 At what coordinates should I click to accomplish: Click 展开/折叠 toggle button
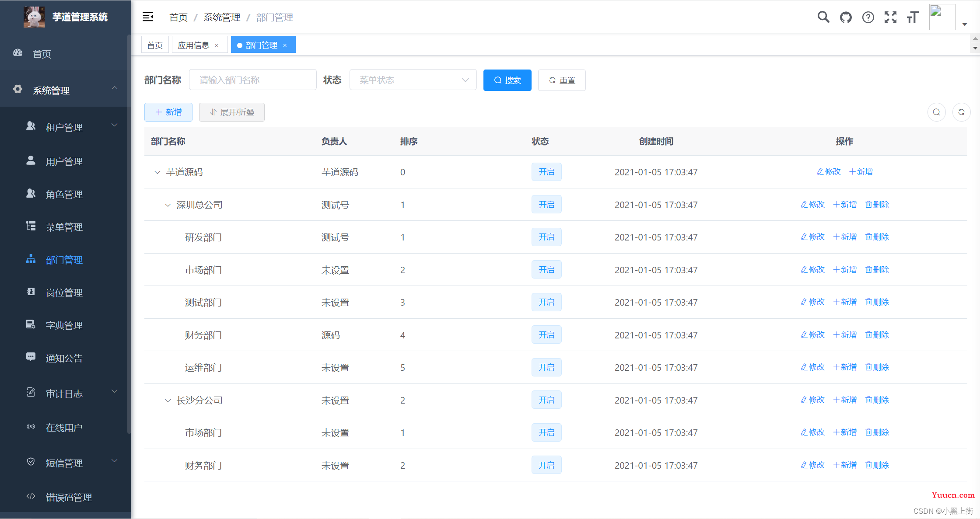coord(230,111)
